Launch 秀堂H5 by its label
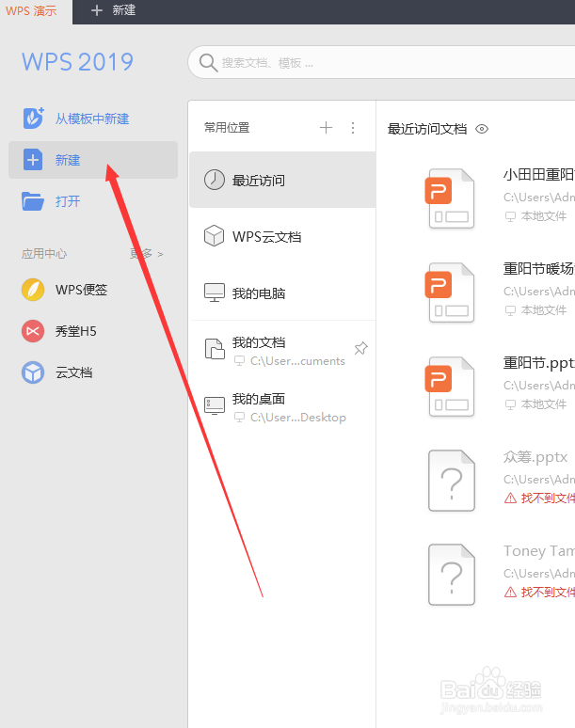 (75, 331)
